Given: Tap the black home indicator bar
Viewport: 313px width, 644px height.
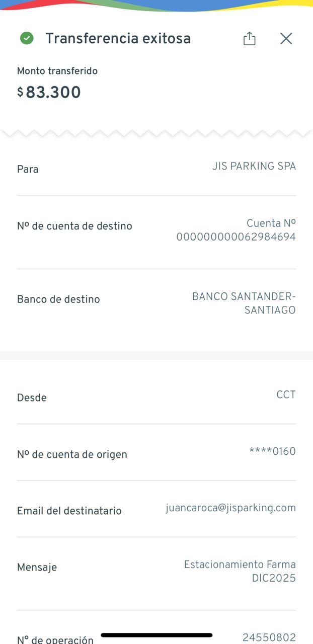Looking at the screenshot, I should click(156, 635).
